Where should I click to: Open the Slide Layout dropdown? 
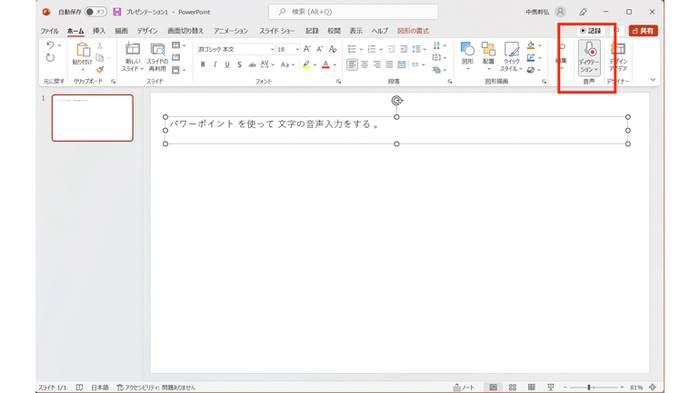[178, 46]
